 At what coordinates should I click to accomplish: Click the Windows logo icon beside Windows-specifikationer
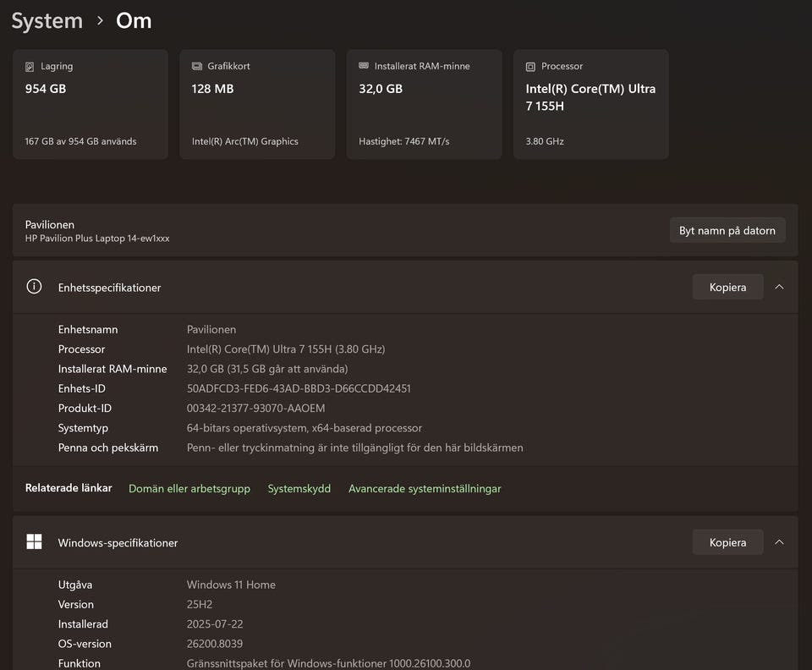click(34, 542)
